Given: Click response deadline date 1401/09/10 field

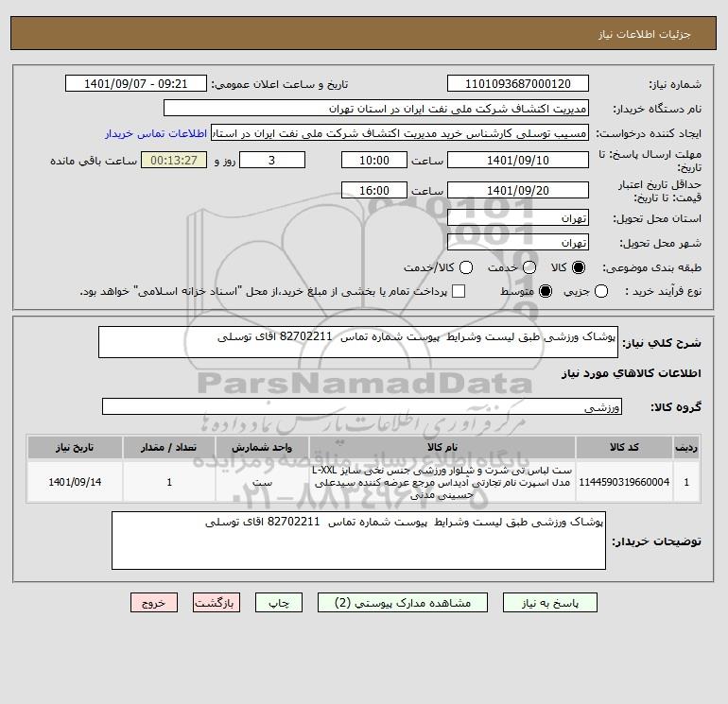Looking at the screenshot, I should pos(518,160).
